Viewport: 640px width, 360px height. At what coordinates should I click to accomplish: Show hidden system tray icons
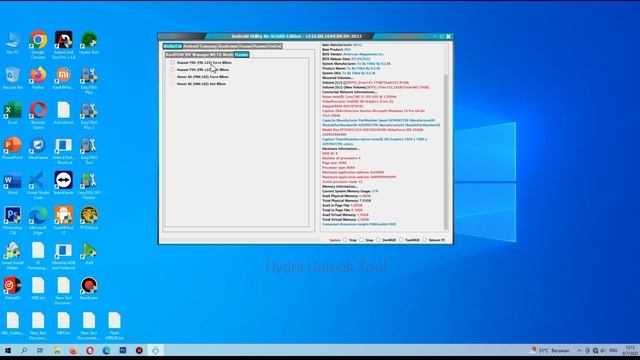tap(579, 350)
